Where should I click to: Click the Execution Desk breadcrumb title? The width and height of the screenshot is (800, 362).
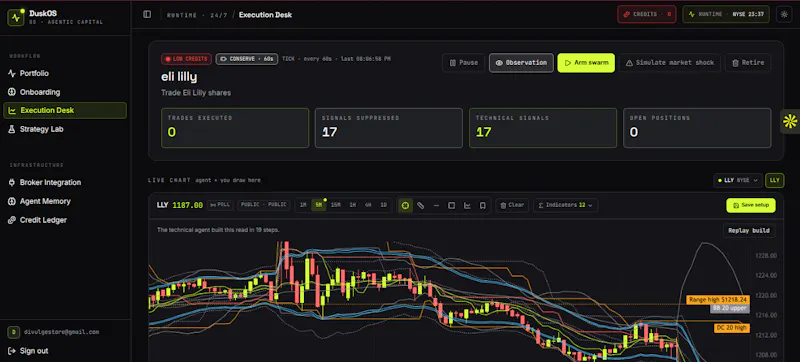tap(265, 15)
